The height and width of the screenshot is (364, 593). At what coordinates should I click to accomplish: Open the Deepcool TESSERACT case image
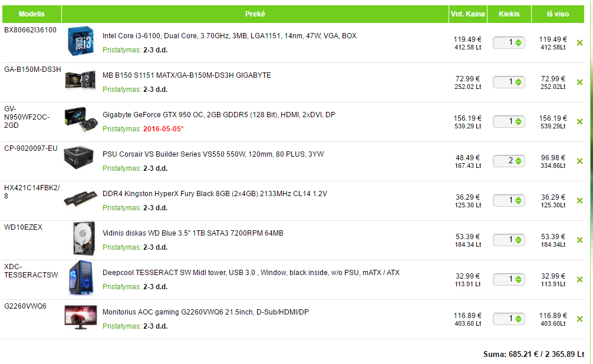click(81, 277)
